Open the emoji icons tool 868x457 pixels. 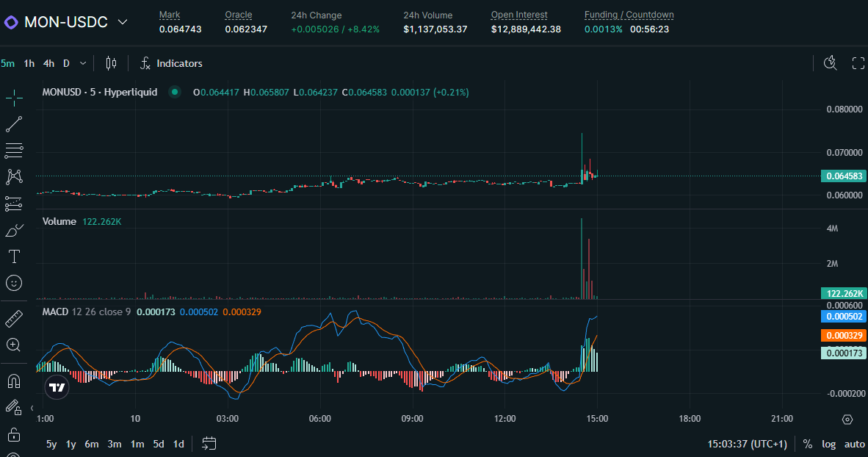tap(14, 283)
